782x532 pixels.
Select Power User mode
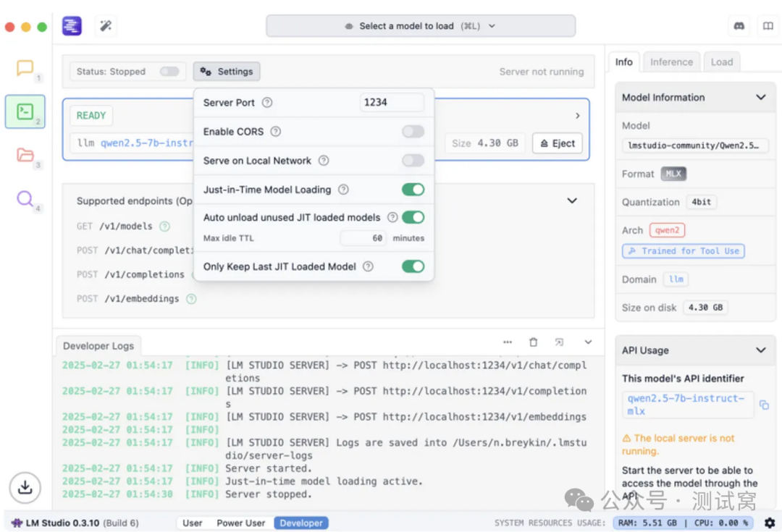click(241, 523)
